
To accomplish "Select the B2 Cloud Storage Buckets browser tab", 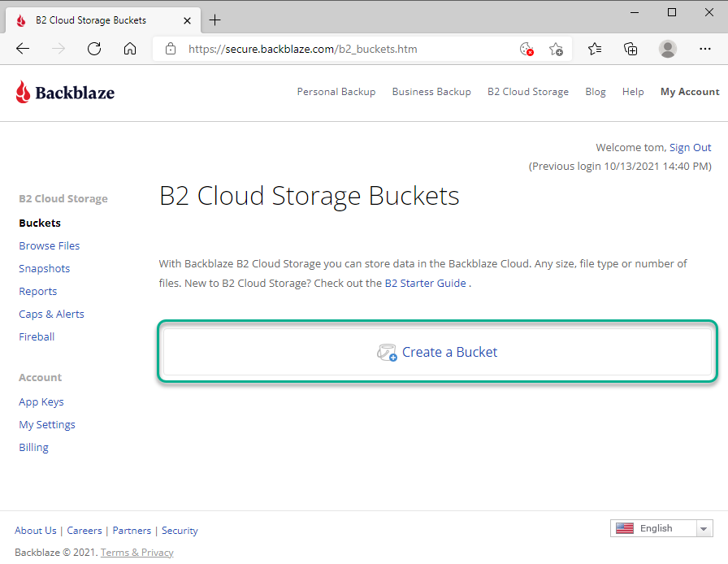I will point(103,20).
